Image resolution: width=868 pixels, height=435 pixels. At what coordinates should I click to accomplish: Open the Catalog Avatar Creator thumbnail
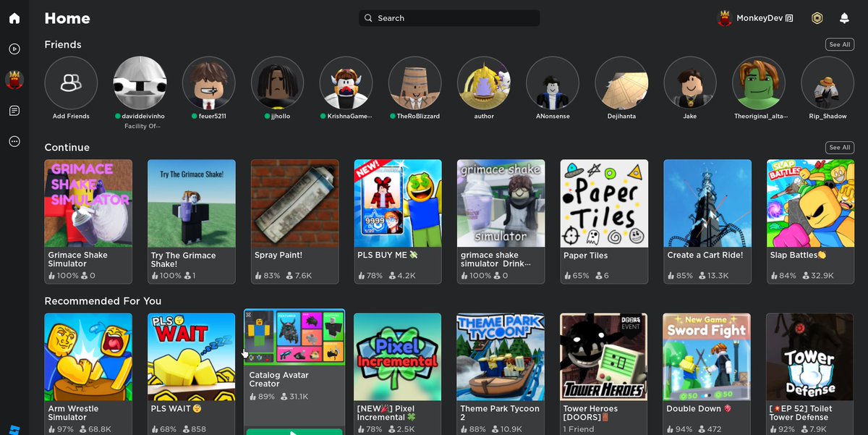tap(294, 337)
